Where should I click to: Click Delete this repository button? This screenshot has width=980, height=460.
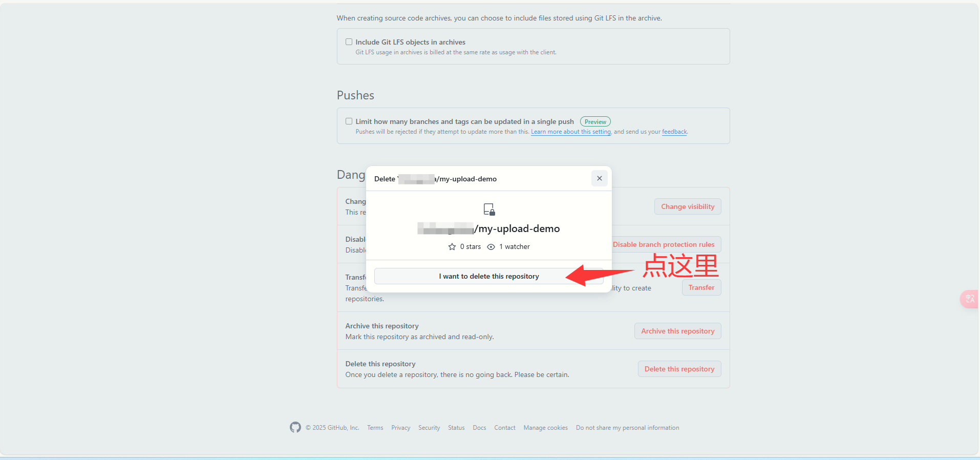[679, 369]
